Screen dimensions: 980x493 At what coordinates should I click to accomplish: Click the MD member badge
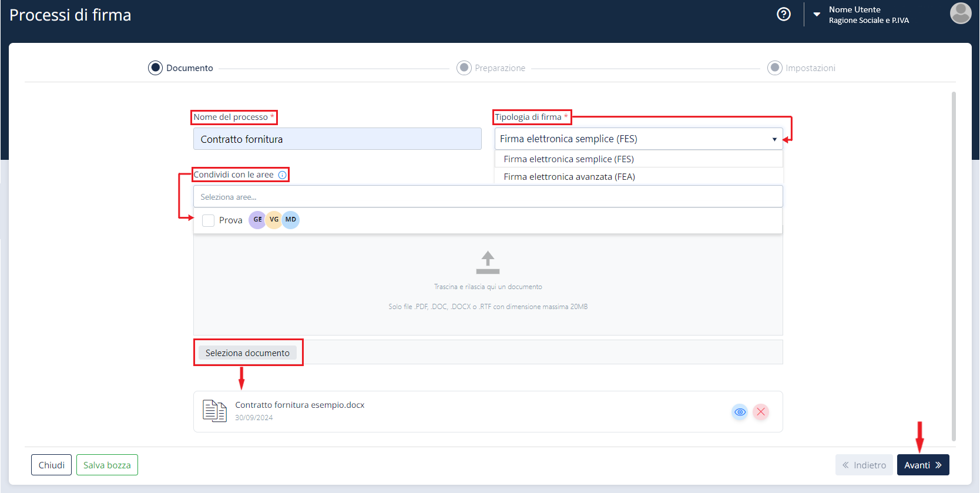click(291, 220)
